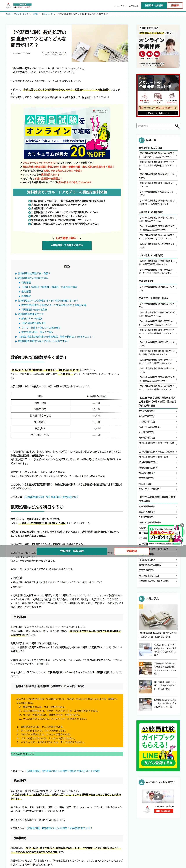Click floating bar 資料請求・無料体験 button
This screenshot has width=186, height=868.
click(72, 551)
